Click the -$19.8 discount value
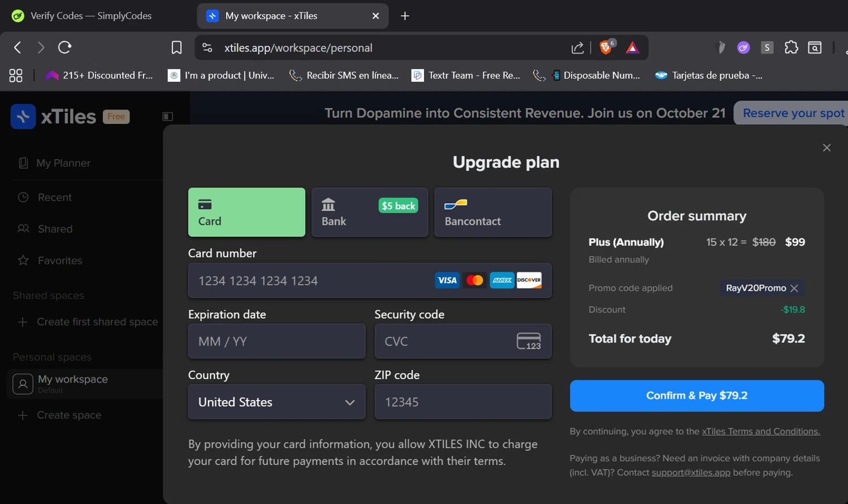The height and width of the screenshot is (504, 848). tap(793, 310)
